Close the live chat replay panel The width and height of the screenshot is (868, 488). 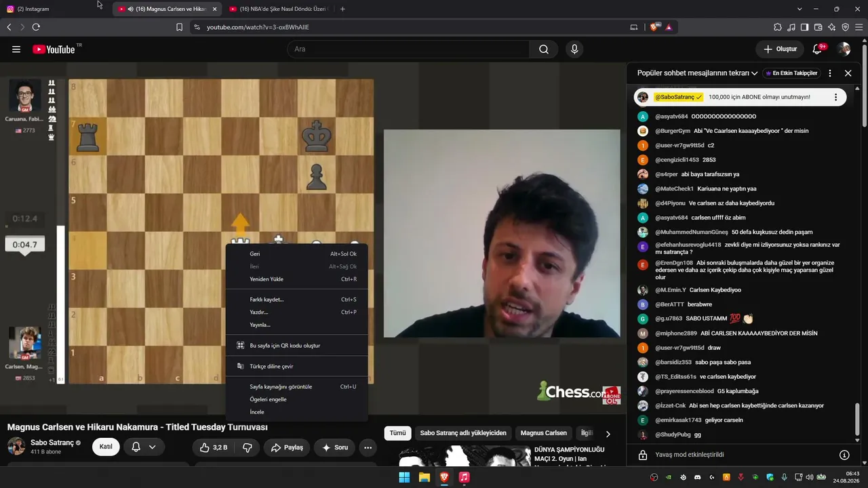click(x=848, y=73)
